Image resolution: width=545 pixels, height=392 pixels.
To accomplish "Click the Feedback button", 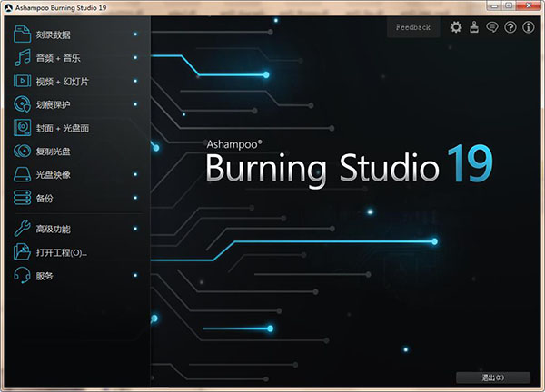I will tap(413, 27).
